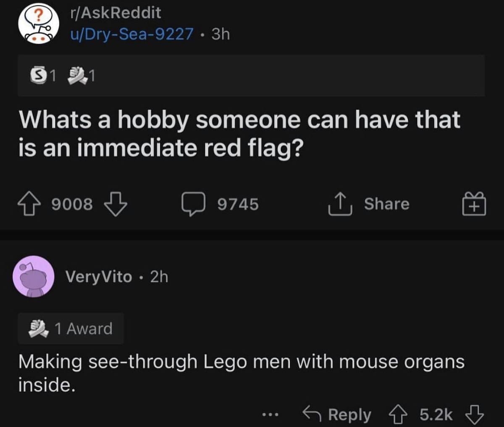Screen dimensions: 504x427
Task: View u/Dry-Sea-9227's profile
Action: (x=131, y=34)
